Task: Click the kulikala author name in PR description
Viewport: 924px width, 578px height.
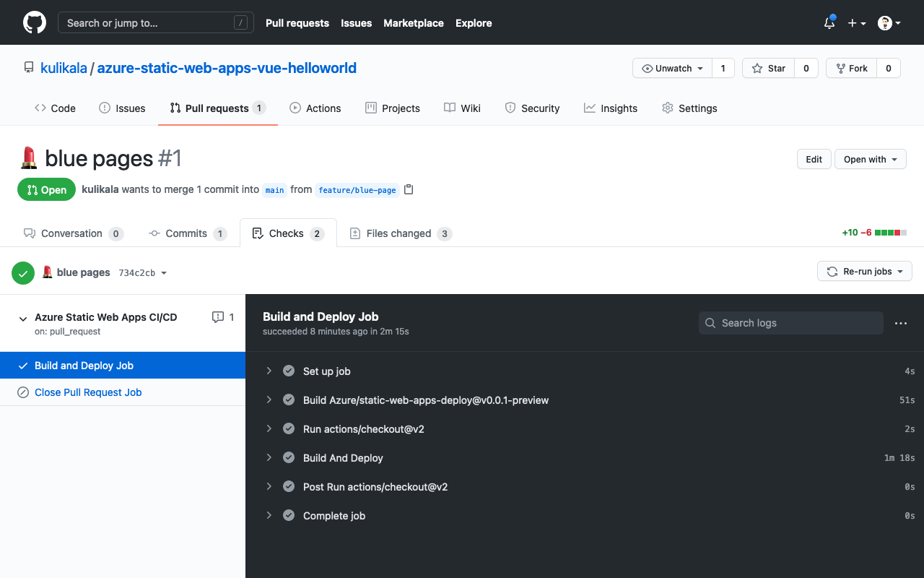Action: point(100,189)
